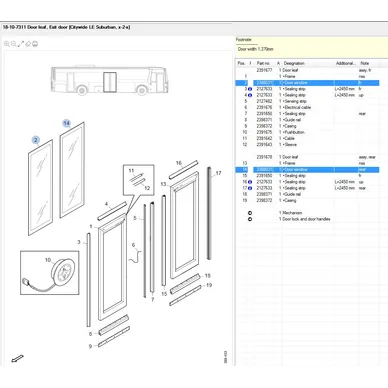This screenshot has height=388, width=388.
Task: Click the eraser clear-highlights icon
Action: (x=28, y=44)
